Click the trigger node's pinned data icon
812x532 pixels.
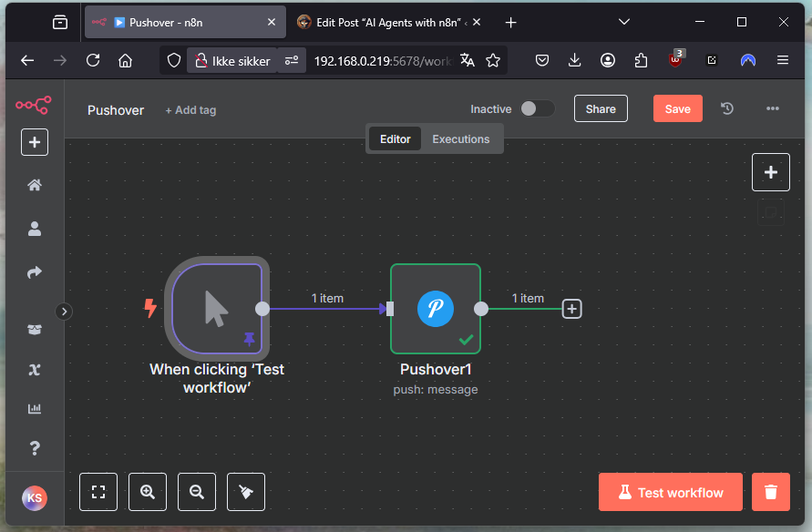(x=249, y=339)
